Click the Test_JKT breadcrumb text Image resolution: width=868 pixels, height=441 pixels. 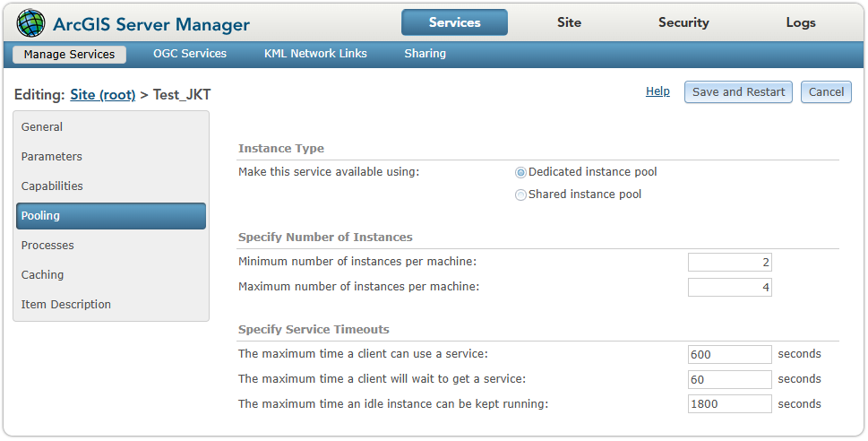click(182, 95)
